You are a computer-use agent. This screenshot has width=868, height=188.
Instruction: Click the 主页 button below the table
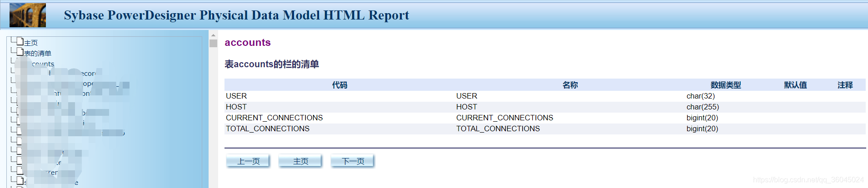point(300,161)
